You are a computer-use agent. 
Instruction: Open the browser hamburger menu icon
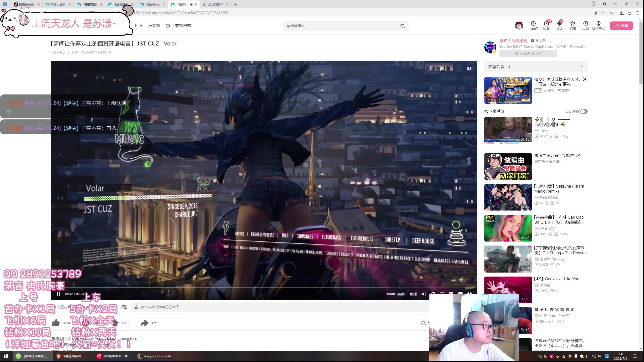638,13
